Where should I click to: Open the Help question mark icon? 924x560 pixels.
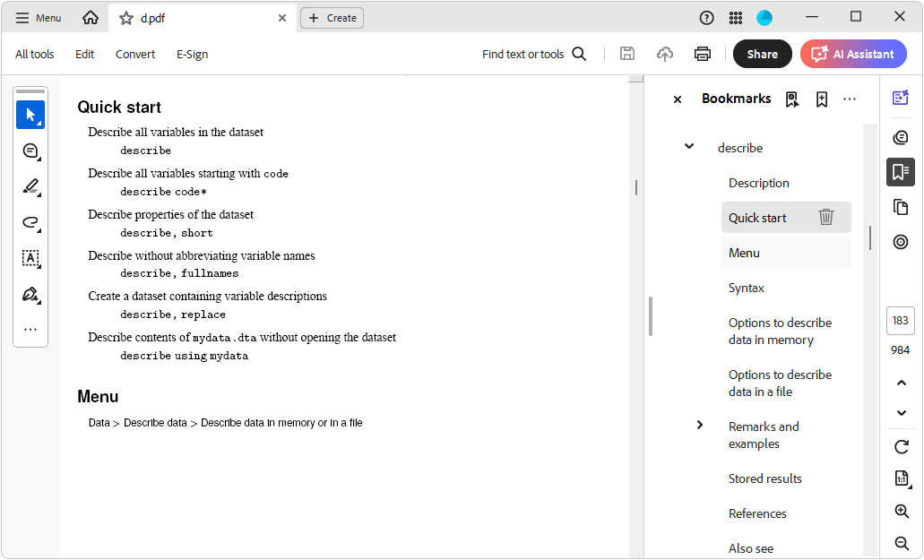click(x=706, y=18)
